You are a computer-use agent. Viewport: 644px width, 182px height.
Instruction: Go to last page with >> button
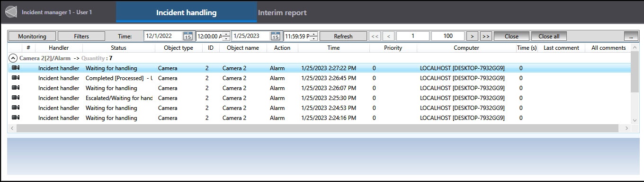[x=486, y=36]
